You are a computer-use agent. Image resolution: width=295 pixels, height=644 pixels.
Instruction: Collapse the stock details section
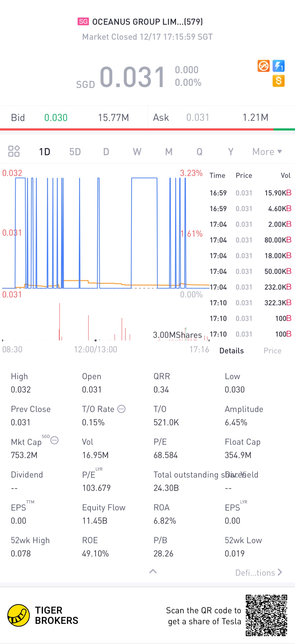click(x=153, y=571)
